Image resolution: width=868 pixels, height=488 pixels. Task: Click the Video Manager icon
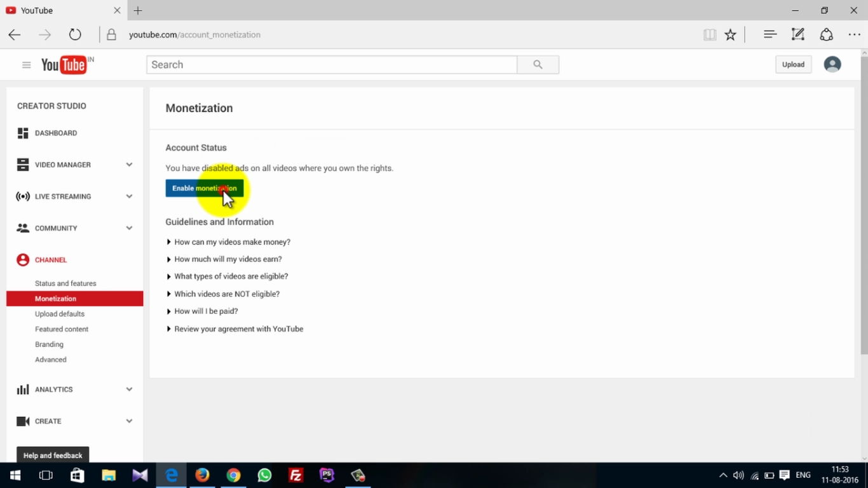click(23, 165)
